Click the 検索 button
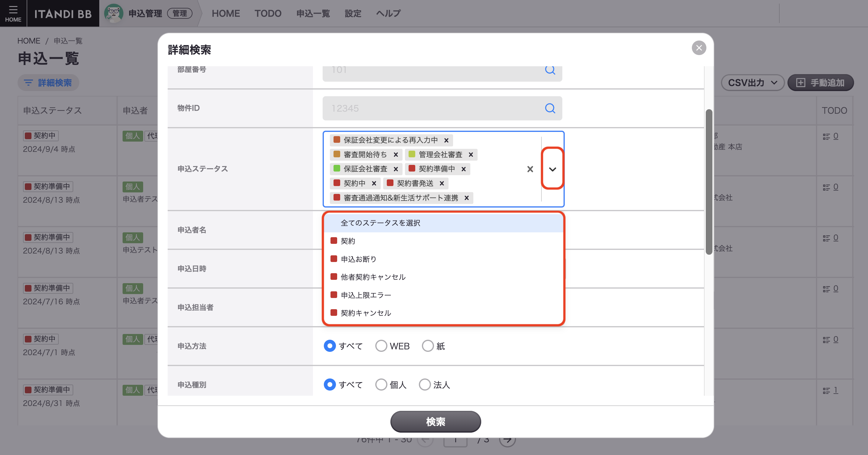The width and height of the screenshot is (868, 455). click(435, 422)
